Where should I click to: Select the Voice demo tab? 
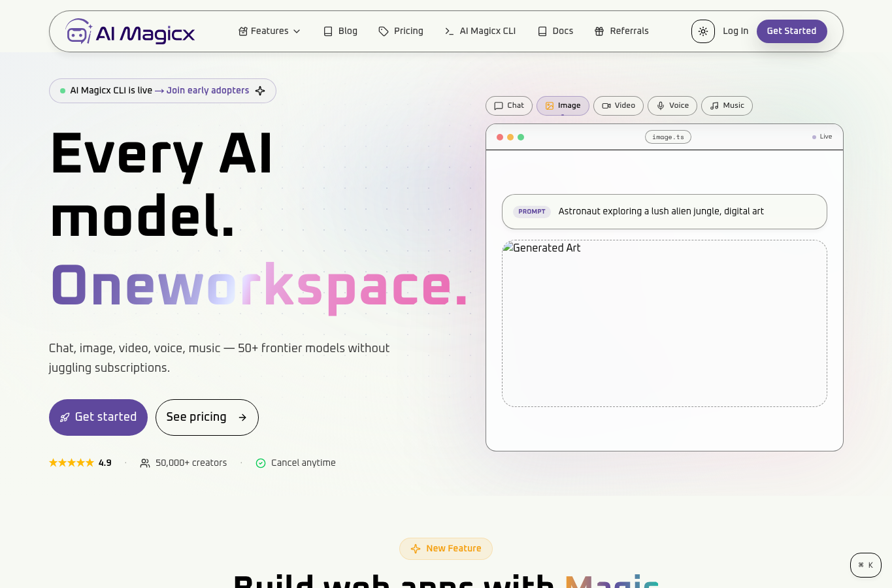(672, 106)
